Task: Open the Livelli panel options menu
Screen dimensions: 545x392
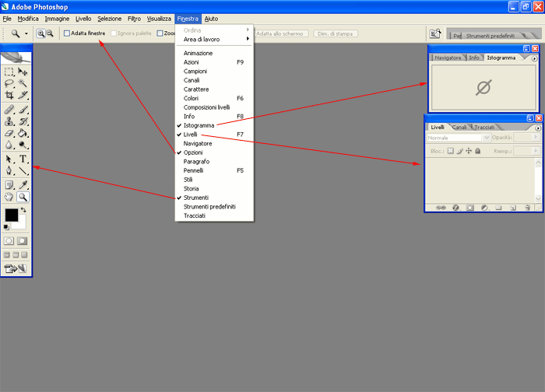Action: (538, 128)
